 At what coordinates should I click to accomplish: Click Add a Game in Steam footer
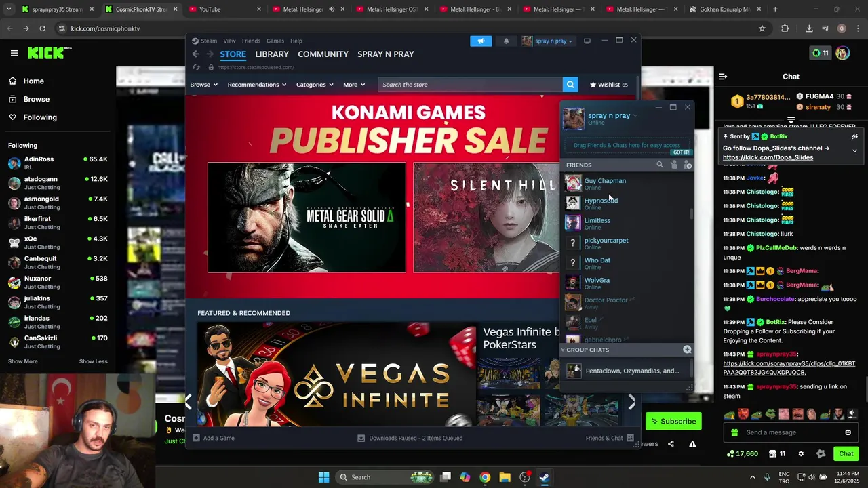[214, 438]
